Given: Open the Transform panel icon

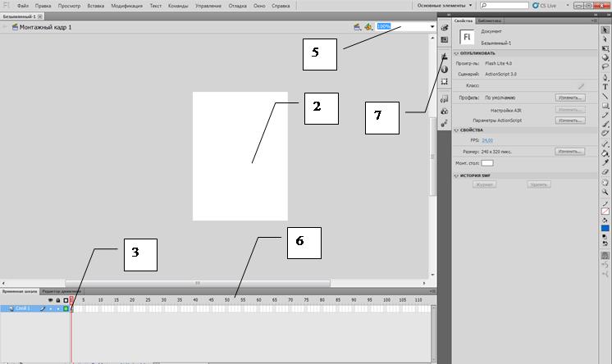Looking at the screenshot, I should 444,81.
